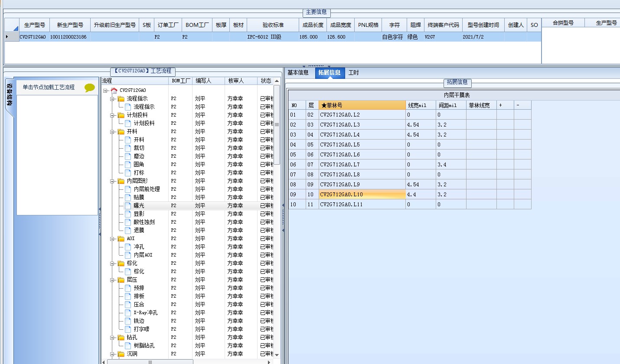Click the 钻孔 folder icon
This screenshot has width=620, height=364.
(121, 338)
